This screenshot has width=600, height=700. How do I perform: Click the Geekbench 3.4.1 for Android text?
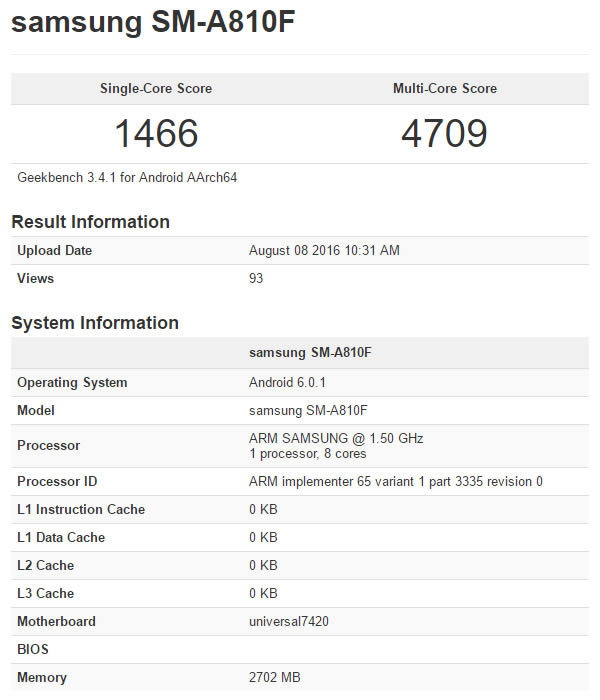tap(127, 178)
